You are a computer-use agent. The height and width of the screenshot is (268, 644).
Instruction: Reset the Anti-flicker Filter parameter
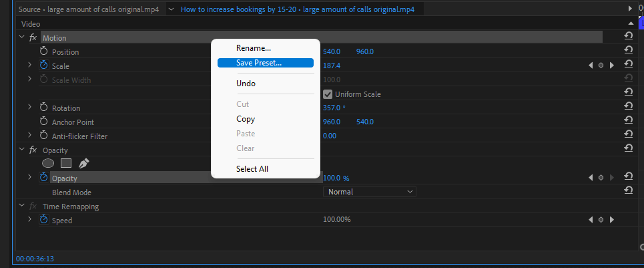pos(628,134)
